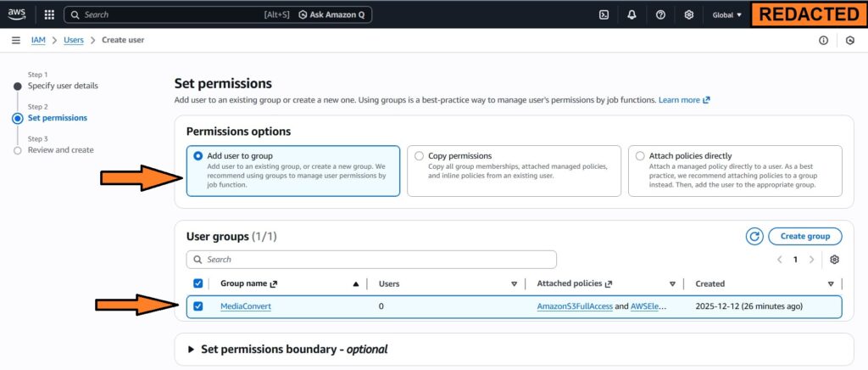Refresh the user groups list
The height and width of the screenshot is (370, 868).
tap(754, 236)
